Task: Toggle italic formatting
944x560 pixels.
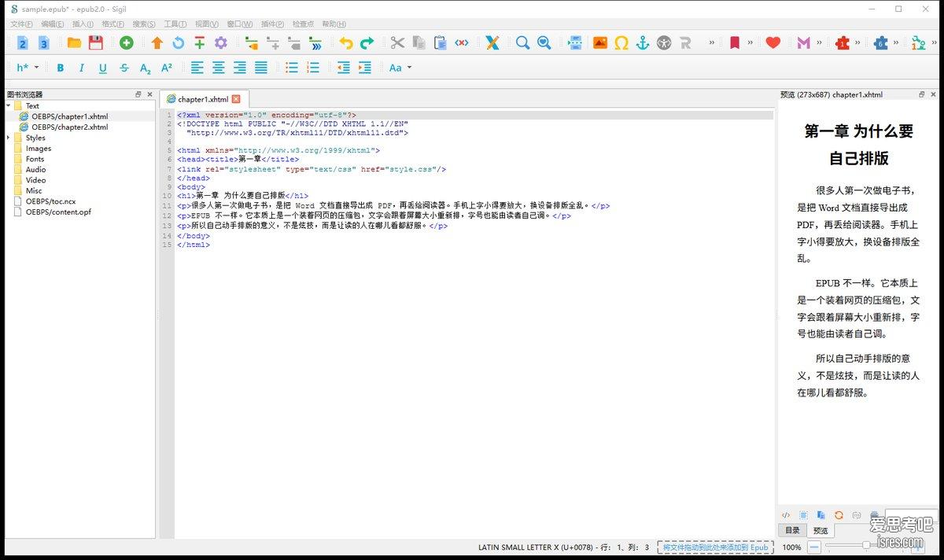Action: 82,68
